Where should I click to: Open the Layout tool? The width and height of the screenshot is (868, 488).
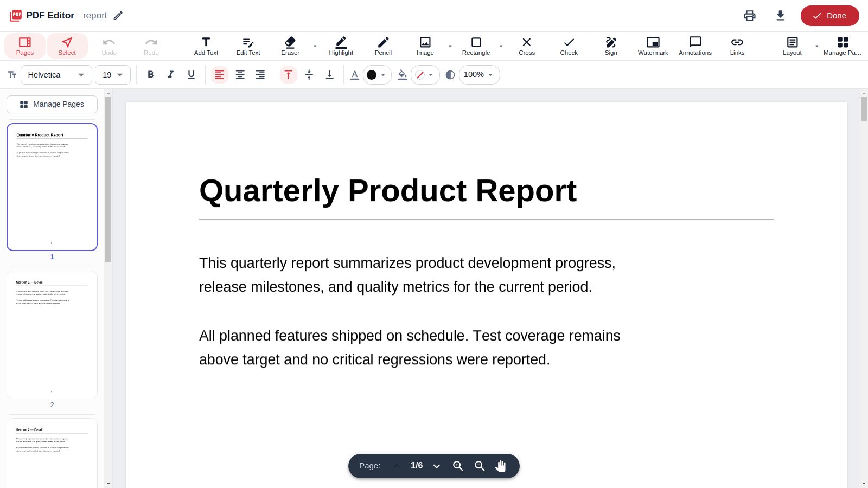792,46
